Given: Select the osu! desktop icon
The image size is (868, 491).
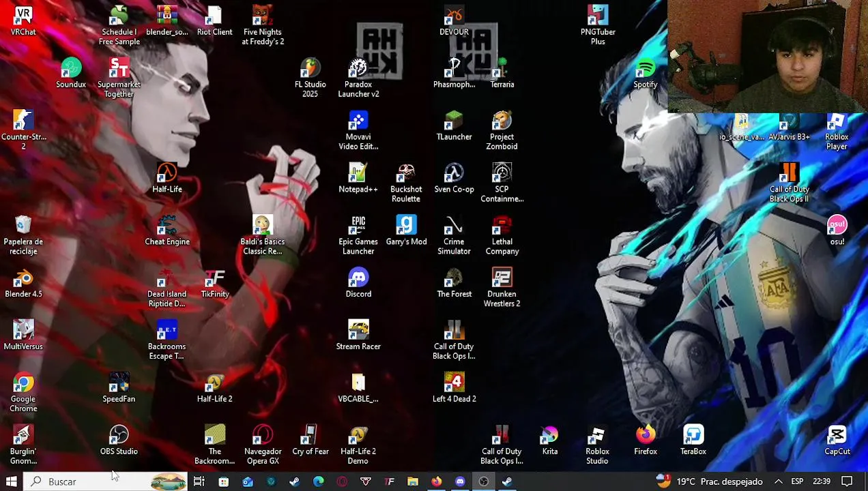Looking at the screenshot, I should 837,231.
